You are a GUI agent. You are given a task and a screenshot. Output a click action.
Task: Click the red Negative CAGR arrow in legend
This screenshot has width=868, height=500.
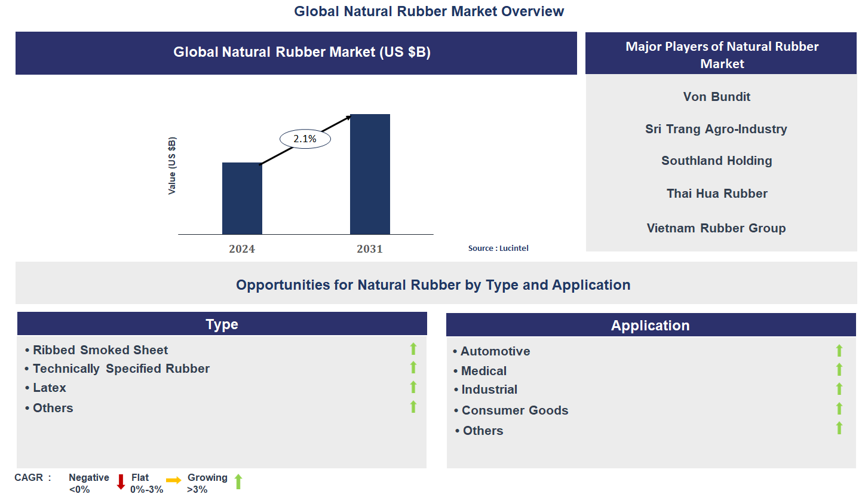click(121, 483)
